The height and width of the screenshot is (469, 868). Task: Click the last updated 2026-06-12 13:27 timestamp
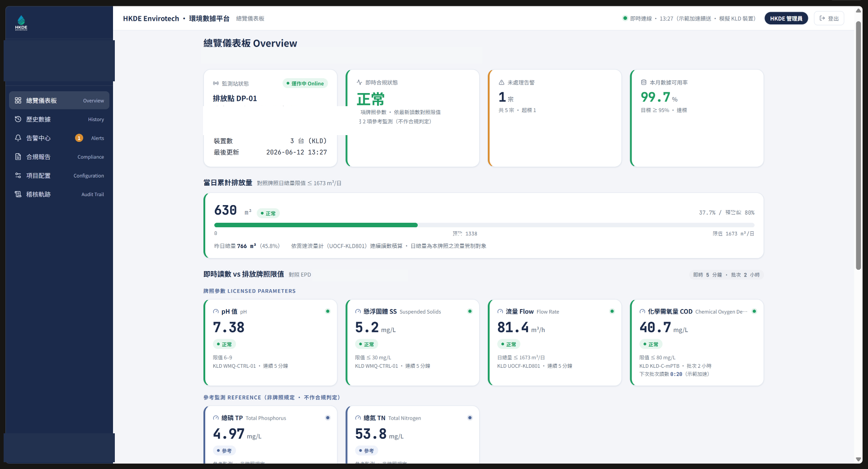tap(297, 152)
